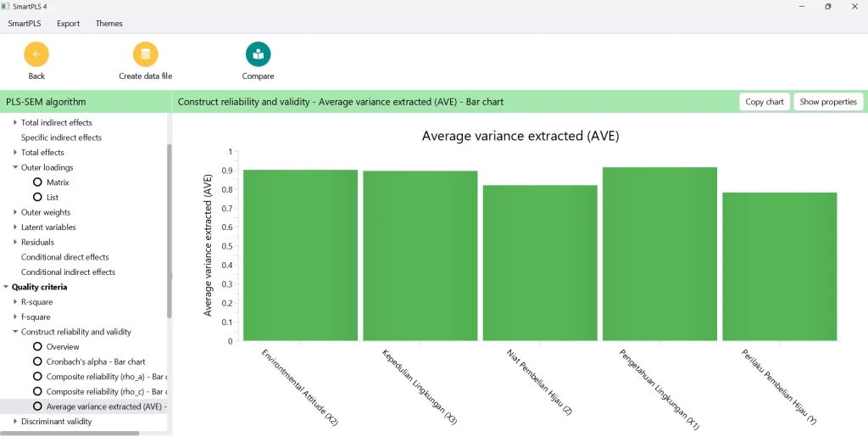Expand the Total effects node

click(x=15, y=152)
